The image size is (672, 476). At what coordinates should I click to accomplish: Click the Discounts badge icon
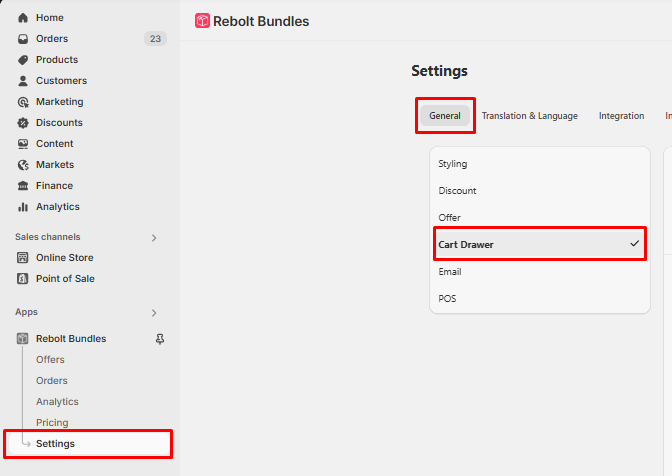click(23, 123)
